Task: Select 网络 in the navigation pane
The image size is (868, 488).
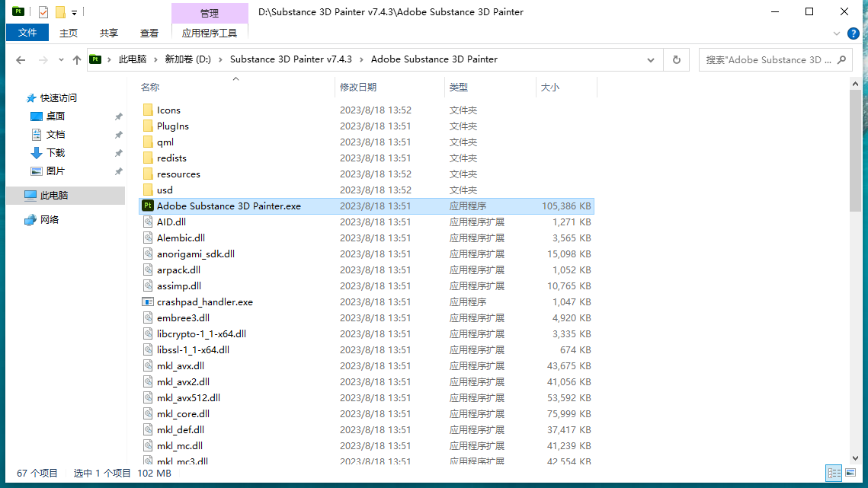Action: click(x=50, y=220)
